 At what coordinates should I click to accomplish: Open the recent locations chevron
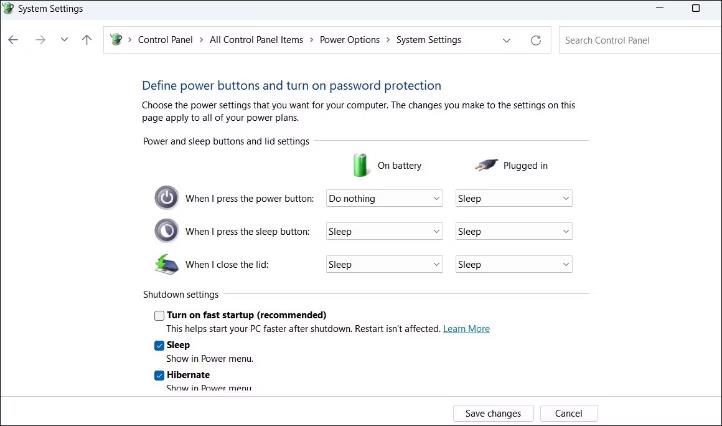64,40
